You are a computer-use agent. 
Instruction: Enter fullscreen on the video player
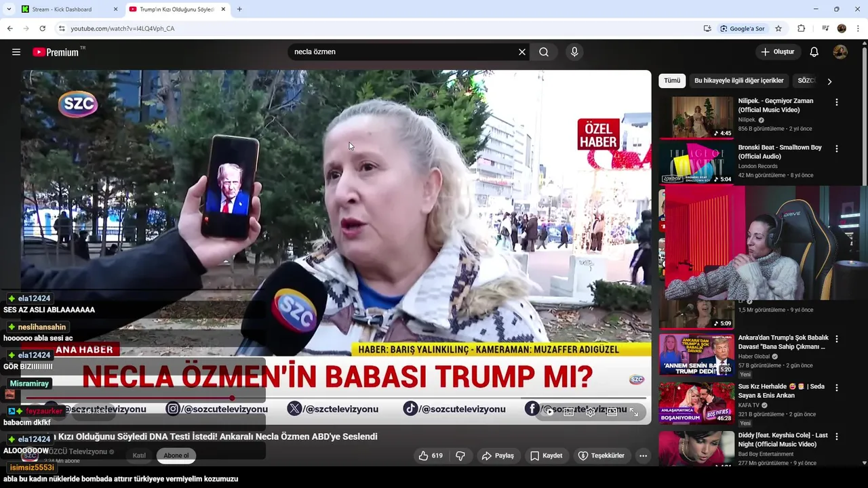634,411
